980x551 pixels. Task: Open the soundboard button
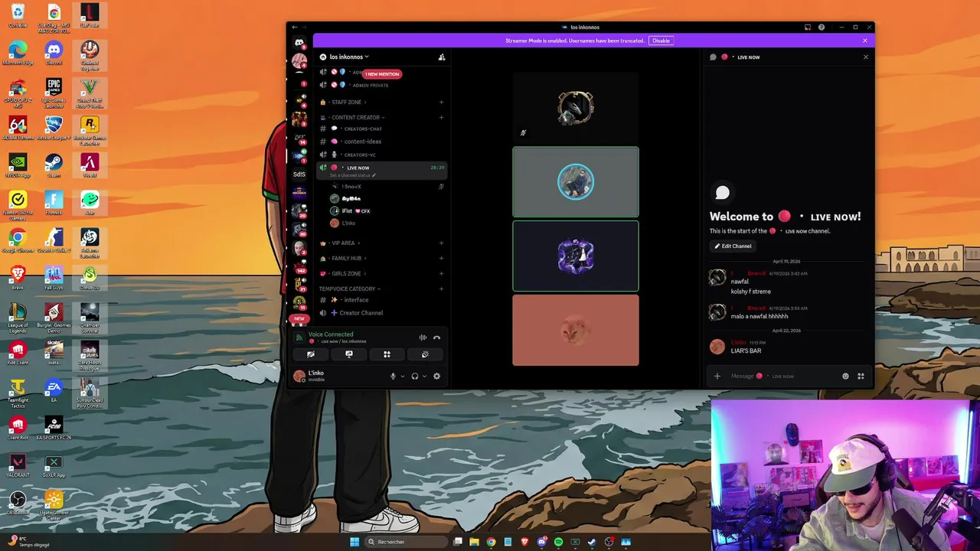[x=425, y=354]
